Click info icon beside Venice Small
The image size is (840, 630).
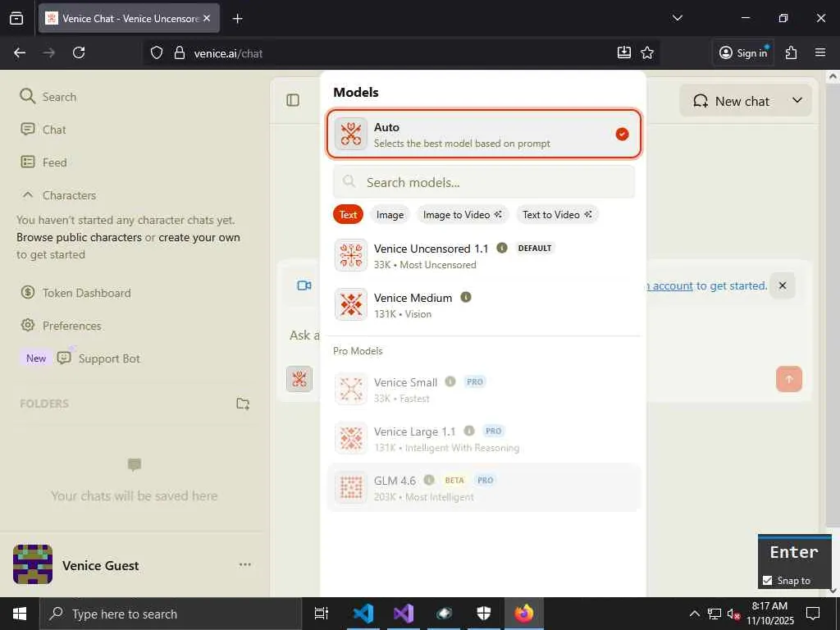(450, 381)
